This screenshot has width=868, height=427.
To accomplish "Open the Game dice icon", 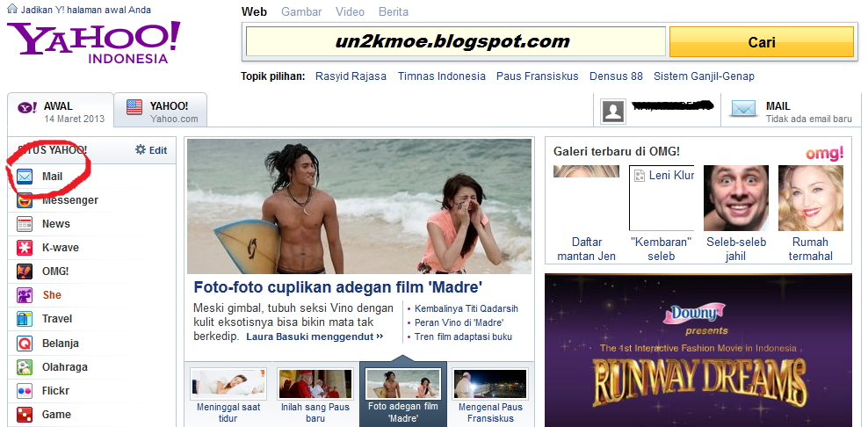I will pos(25,415).
